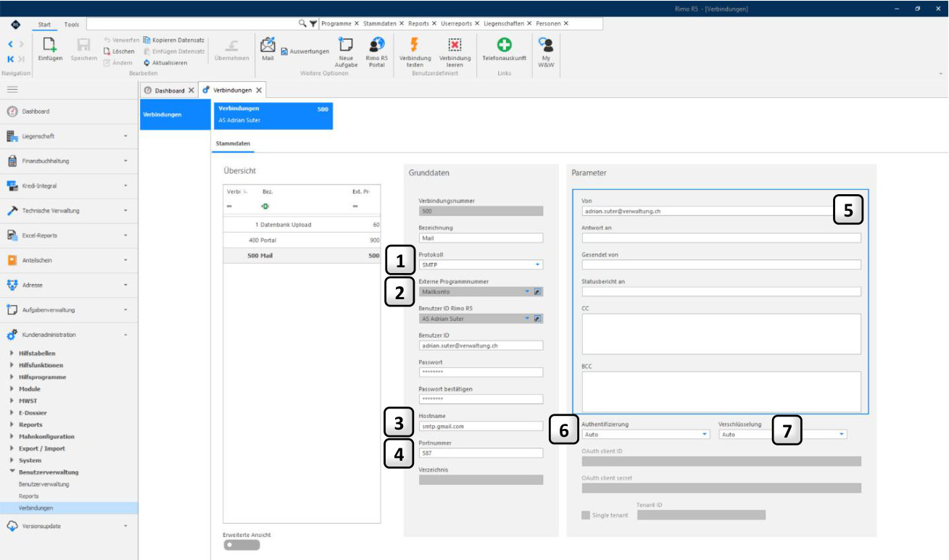Click into the CC text area

721,333
